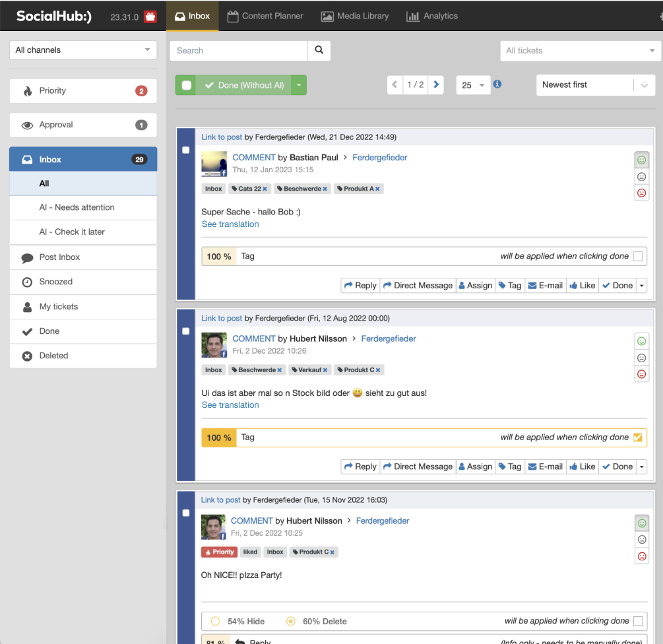Set positive sentiment on pizza Party comment
663x644 pixels.
pos(642,523)
